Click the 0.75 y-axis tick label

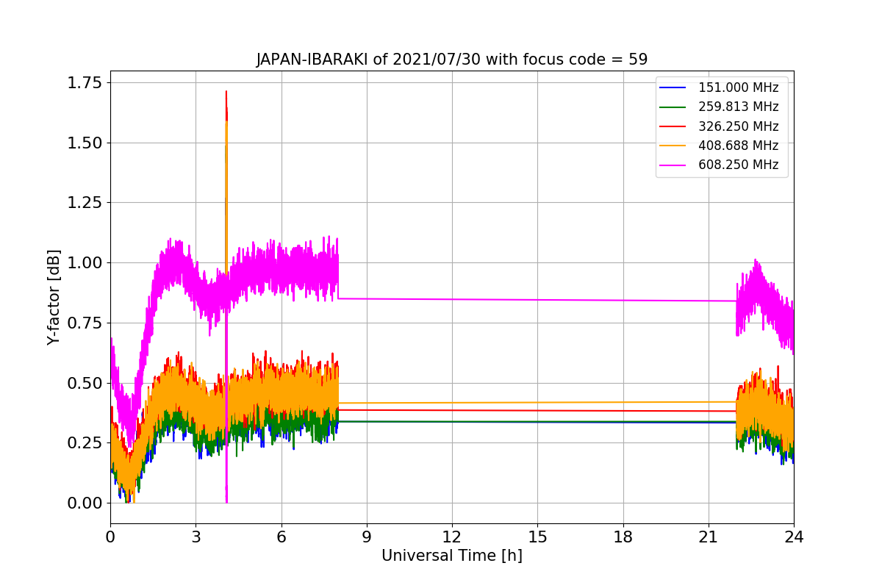[x=85, y=323]
